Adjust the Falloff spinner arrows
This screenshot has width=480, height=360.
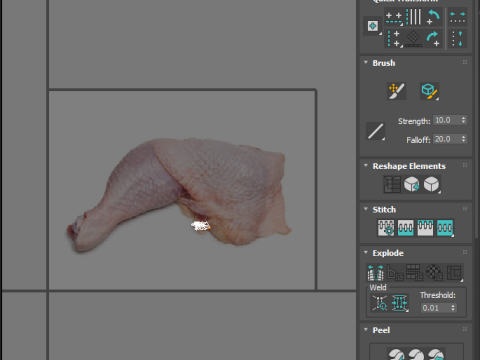(x=464, y=139)
